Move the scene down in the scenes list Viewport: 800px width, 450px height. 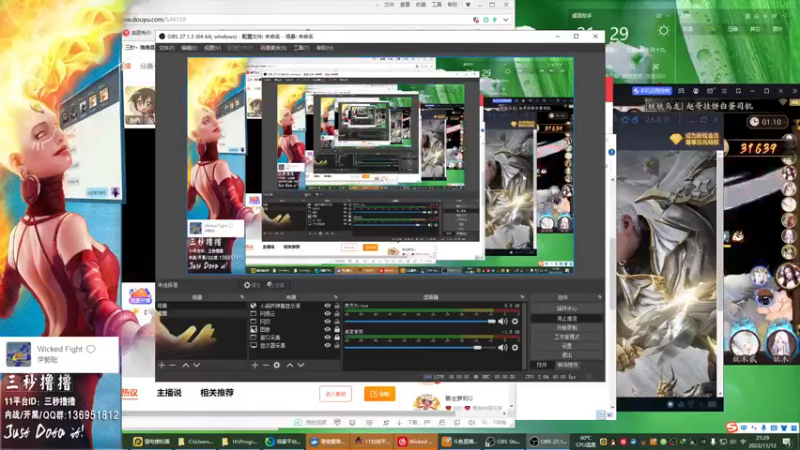click(196, 365)
